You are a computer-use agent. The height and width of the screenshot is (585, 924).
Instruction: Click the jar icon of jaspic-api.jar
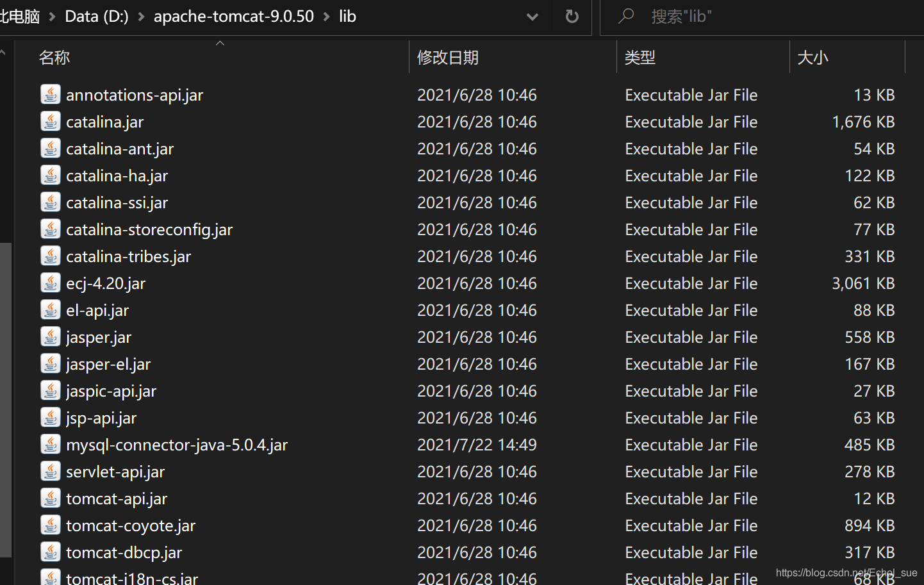coord(51,390)
